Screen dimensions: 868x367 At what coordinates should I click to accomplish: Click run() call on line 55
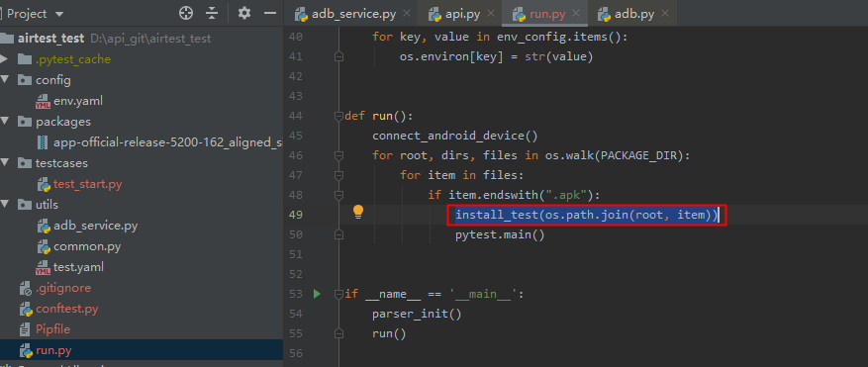389,333
